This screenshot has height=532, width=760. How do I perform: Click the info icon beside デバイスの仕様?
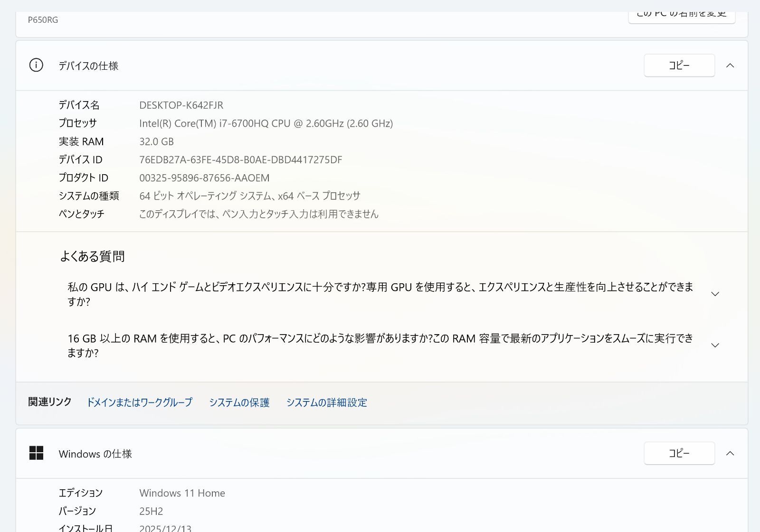point(36,65)
